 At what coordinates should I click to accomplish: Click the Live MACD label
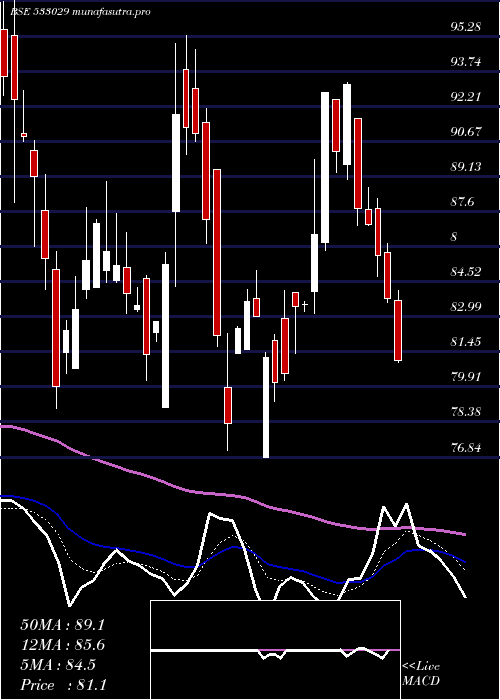421,674
